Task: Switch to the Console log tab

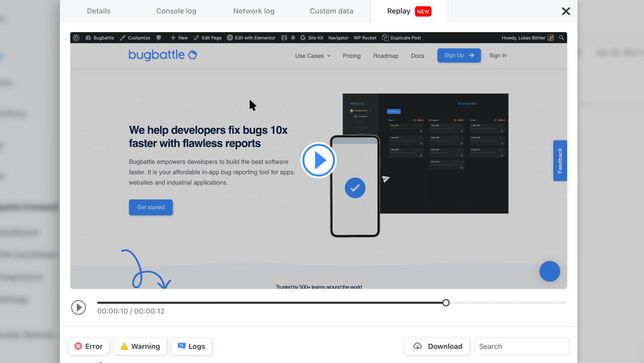Action: click(x=176, y=11)
